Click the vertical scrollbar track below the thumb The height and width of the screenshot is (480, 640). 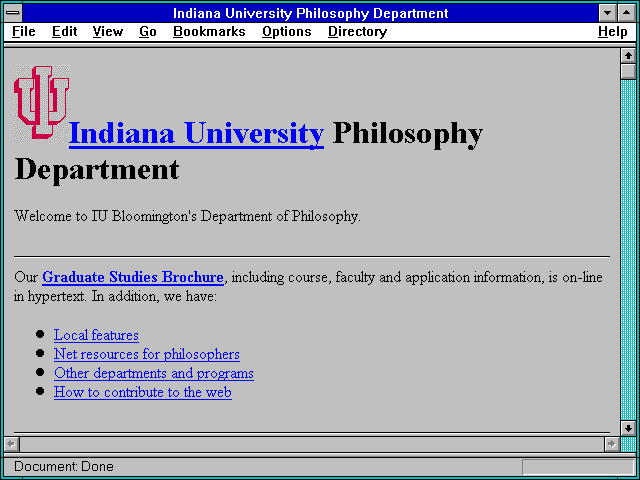coord(628,250)
